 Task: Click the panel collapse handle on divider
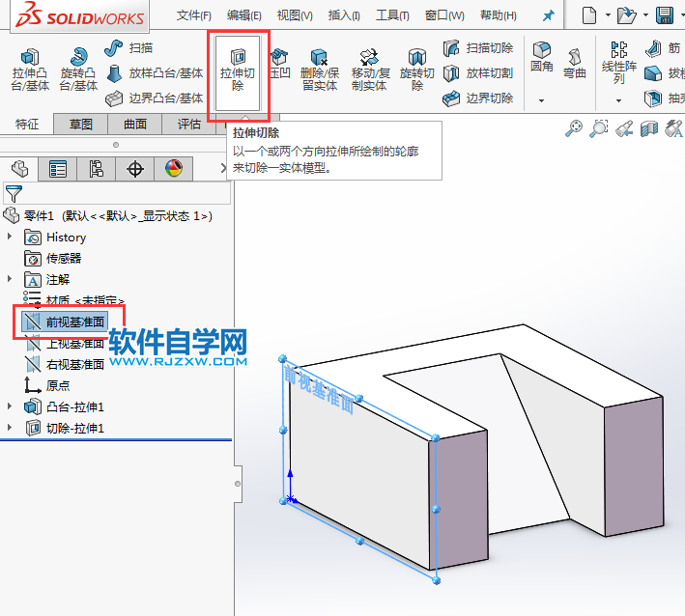coord(238,484)
